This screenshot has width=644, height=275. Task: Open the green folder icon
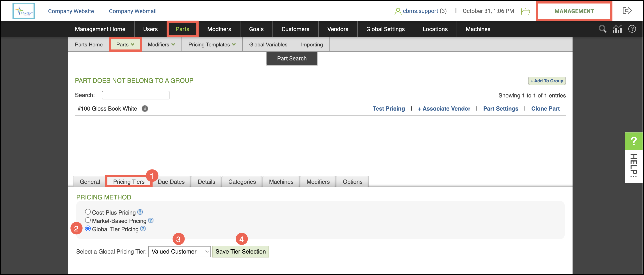[x=525, y=11]
